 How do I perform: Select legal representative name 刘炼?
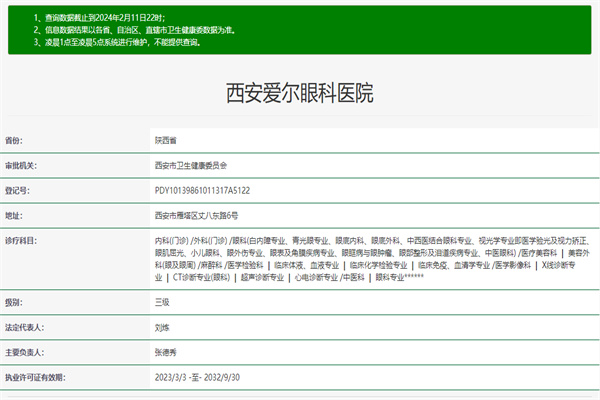(x=162, y=328)
